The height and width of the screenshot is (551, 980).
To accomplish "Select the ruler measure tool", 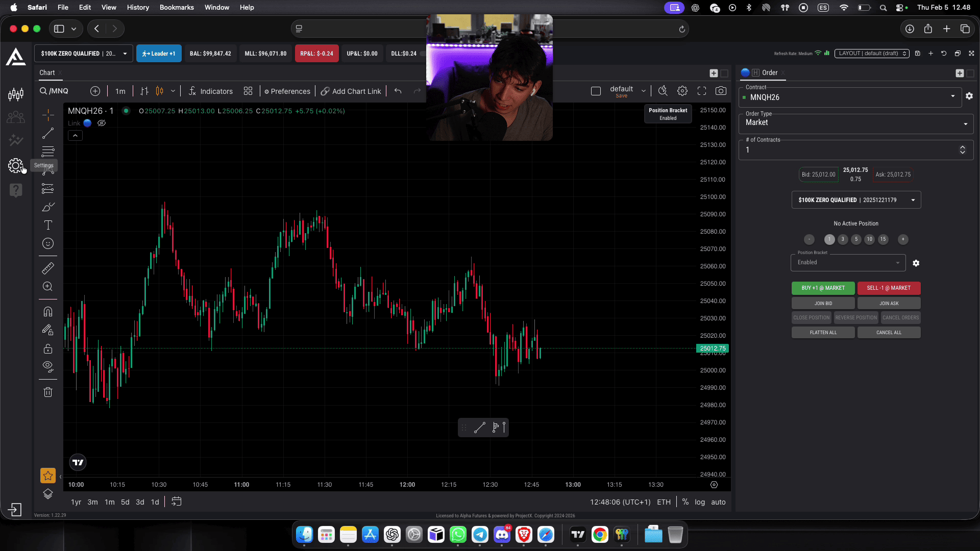I will (x=48, y=268).
